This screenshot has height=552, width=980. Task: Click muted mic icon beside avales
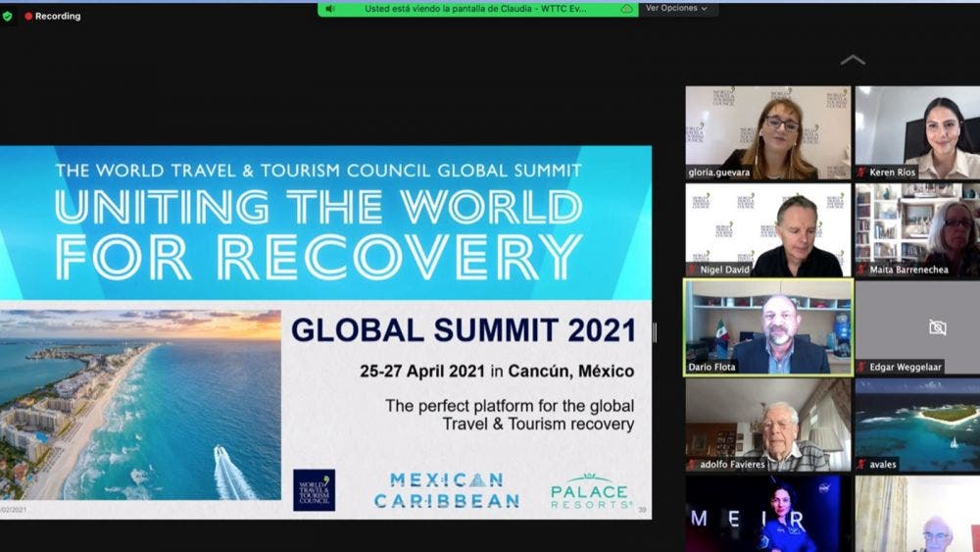tap(861, 464)
